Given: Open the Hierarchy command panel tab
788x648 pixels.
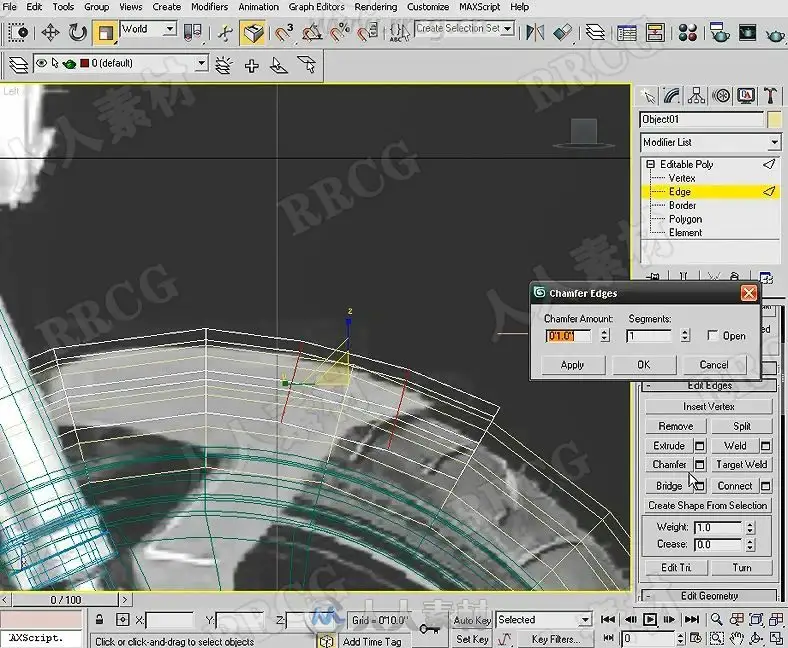Looking at the screenshot, I should (x=698, y=96).
